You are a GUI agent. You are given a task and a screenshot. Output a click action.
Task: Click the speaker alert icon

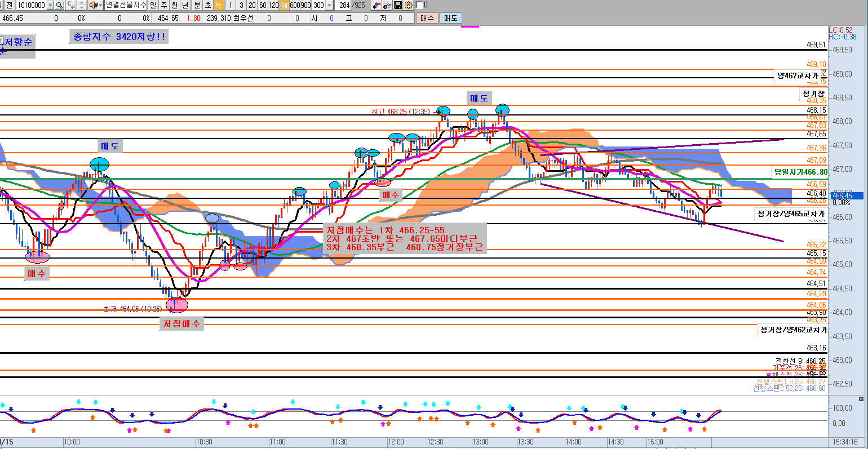(94, 5)
